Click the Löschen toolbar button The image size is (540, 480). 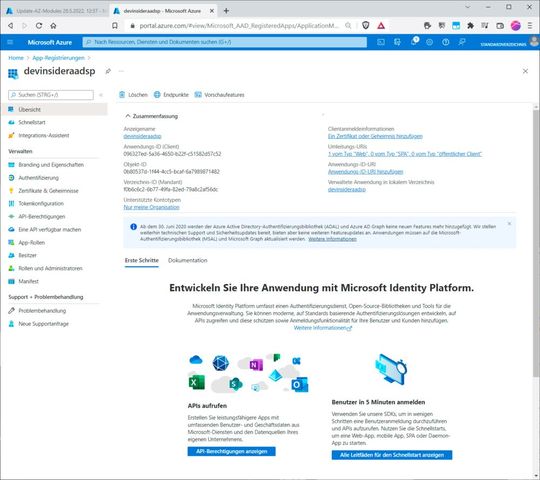(x=134, y=95)
